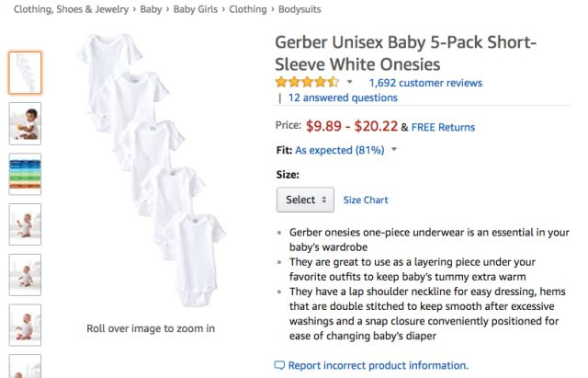Screen dimensions: 588x378
Task: Expand the Fit As expected arrow
Action: 394,149
